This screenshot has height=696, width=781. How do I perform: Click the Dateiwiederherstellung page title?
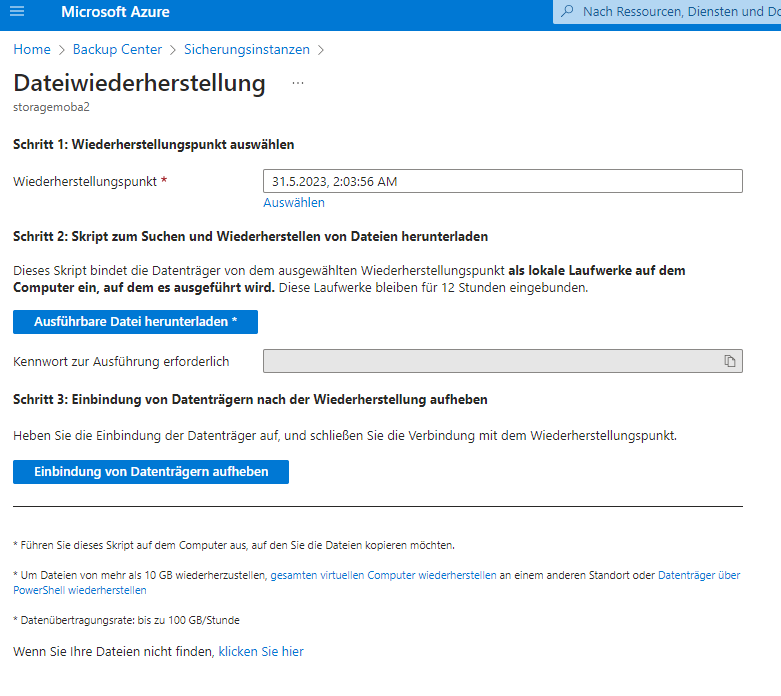coord(139,83)
